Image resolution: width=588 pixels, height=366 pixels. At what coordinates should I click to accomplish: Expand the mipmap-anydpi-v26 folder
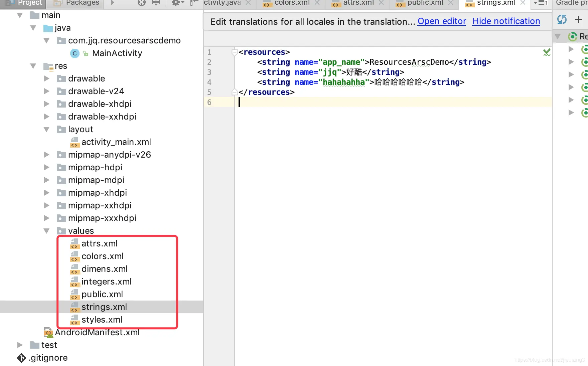click(x=46, y=155)
